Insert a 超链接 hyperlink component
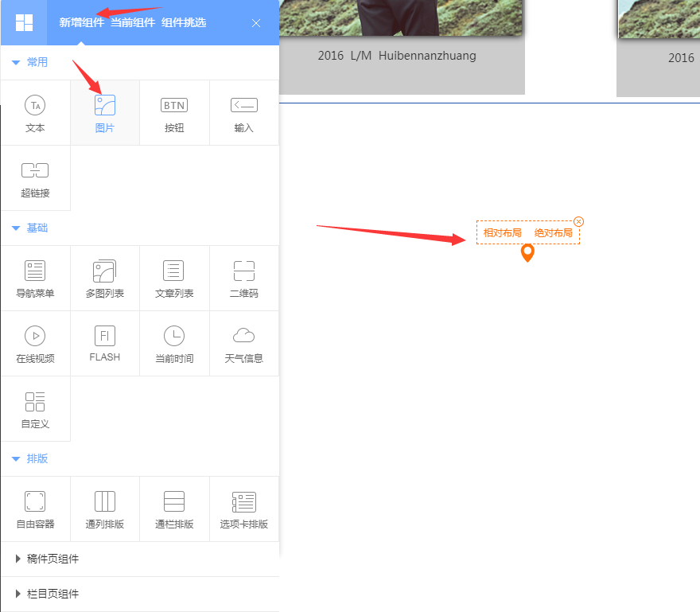 (35, 177)
